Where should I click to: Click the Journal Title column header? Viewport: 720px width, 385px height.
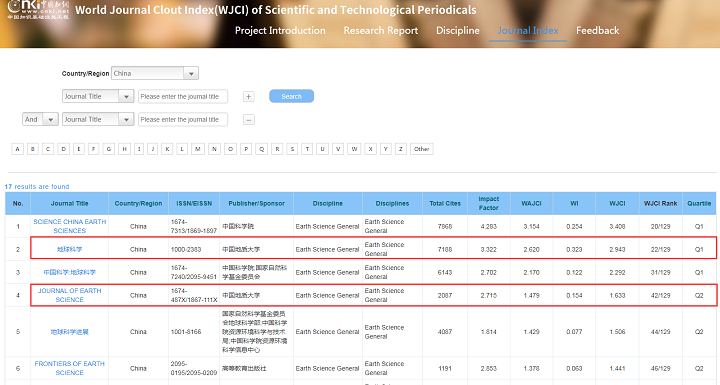coord(70,203)
